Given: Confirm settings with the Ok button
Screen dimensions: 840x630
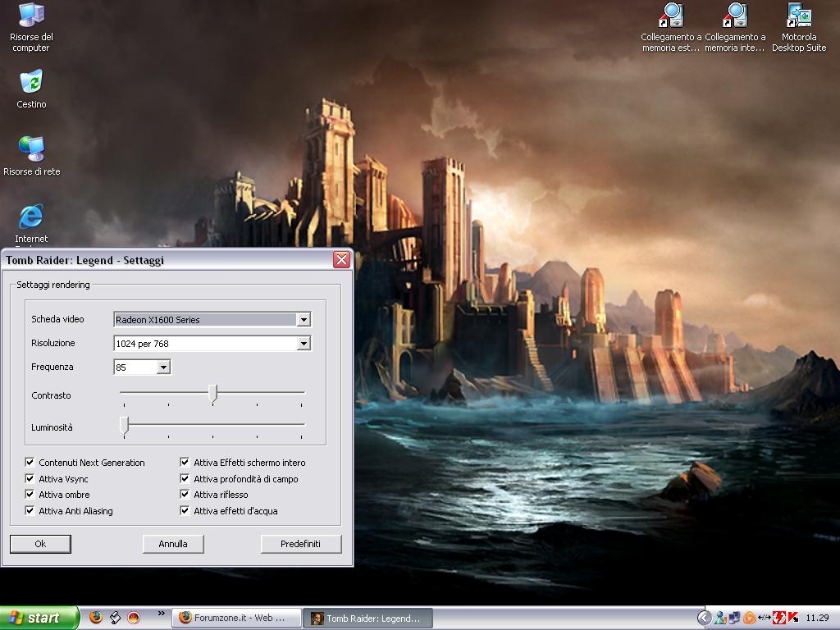Looking at the screenshot, I should (40, 544).
